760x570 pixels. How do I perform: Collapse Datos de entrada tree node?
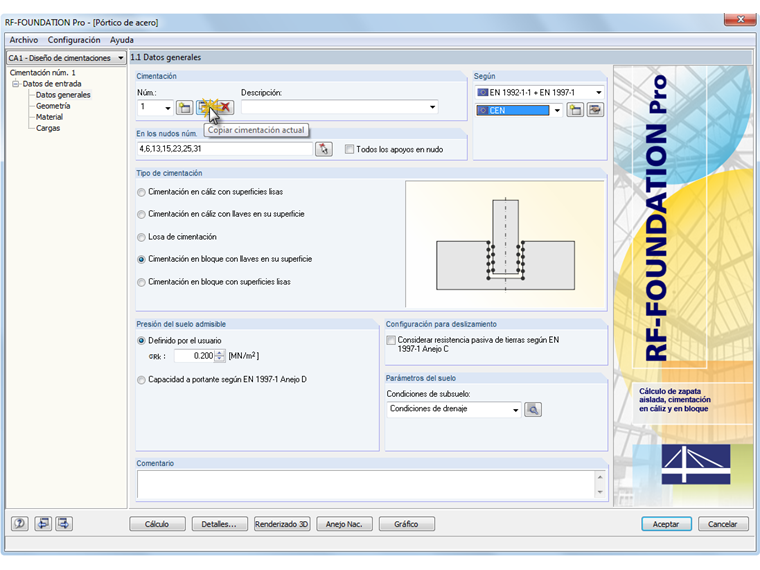point(16,84)
